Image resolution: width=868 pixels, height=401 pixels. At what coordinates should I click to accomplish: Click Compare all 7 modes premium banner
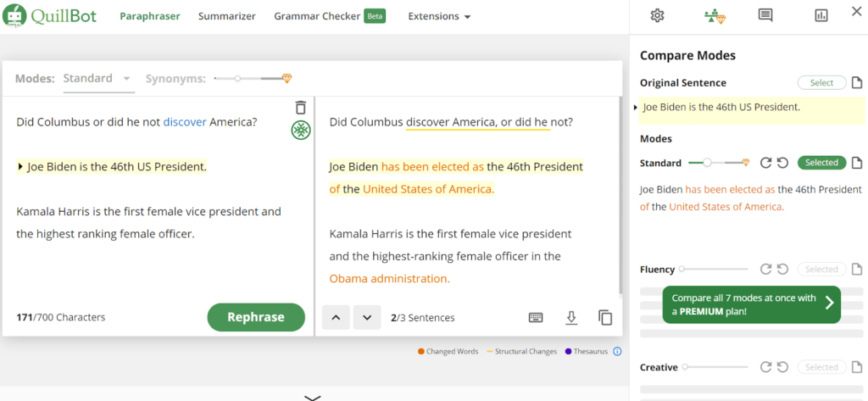751,304
